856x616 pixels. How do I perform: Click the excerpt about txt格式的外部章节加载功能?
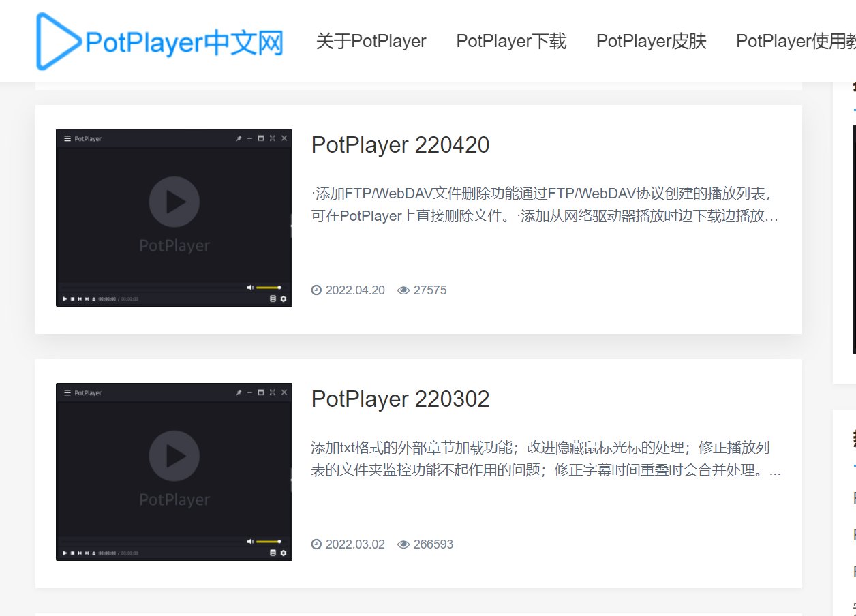pyautogui.click(x=545, y=459)
